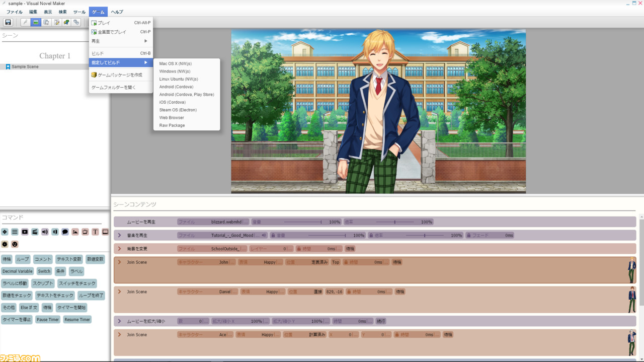Viewport: 644px width, 362px height.
Task: Select the monitor screen command category icon
Action: pos(105,232)
